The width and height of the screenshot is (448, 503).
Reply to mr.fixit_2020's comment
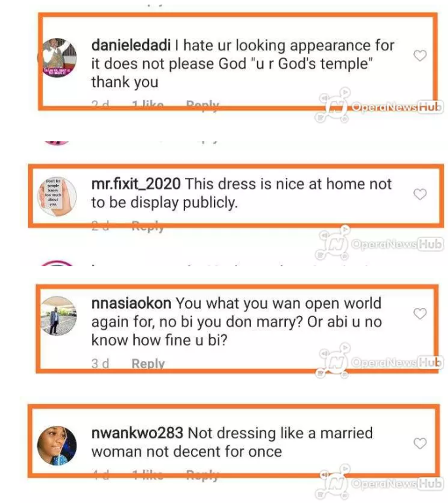(x=148, y=226)
